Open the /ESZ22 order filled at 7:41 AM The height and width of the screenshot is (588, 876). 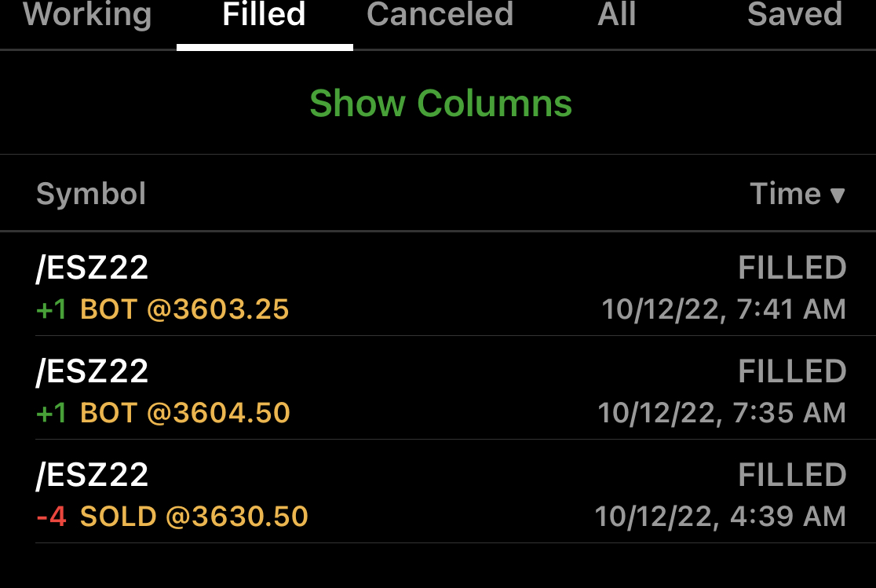(x=93, y=268)
